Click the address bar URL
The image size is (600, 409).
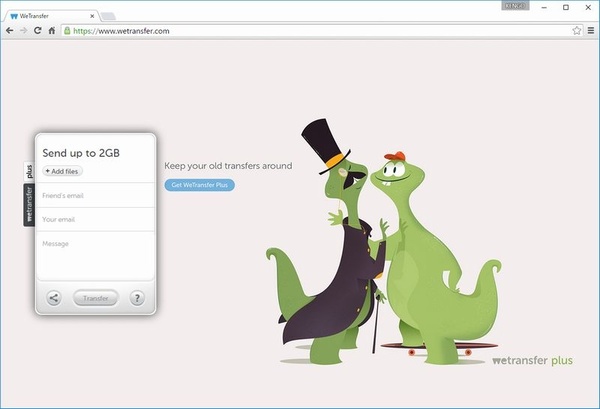(x=121, y=31)
